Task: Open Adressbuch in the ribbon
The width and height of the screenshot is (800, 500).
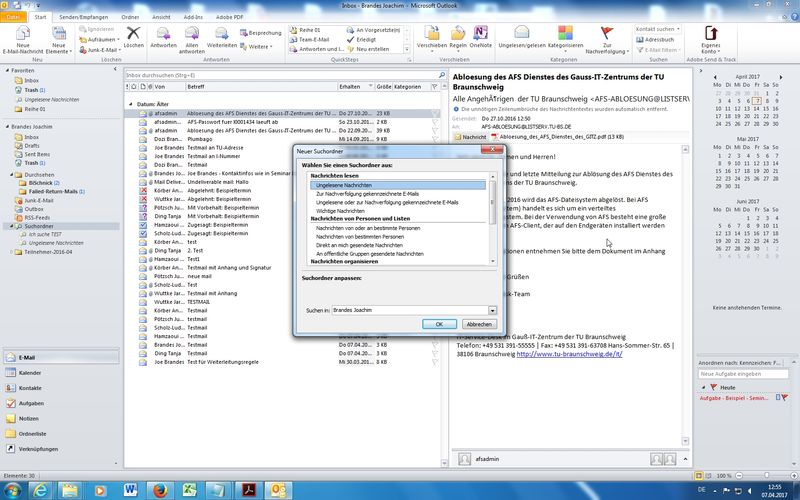Action: (655, 39)
